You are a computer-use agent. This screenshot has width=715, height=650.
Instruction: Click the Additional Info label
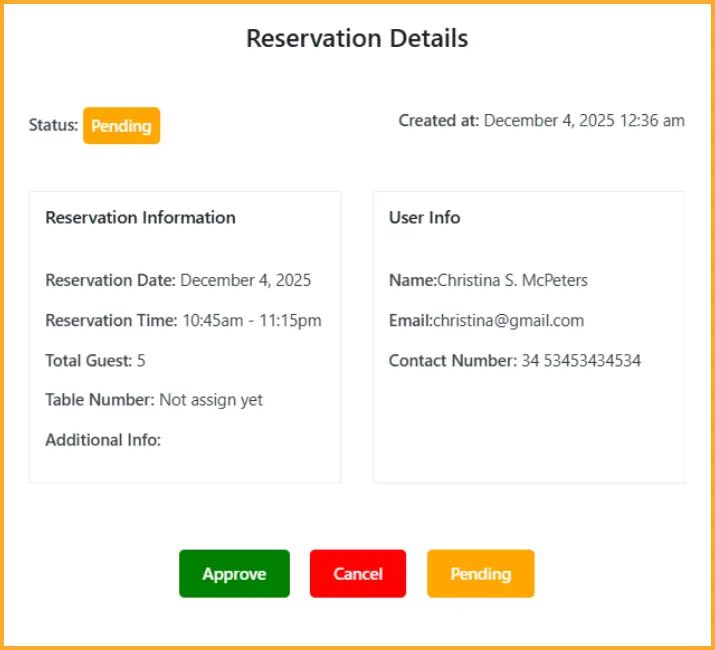103,440
